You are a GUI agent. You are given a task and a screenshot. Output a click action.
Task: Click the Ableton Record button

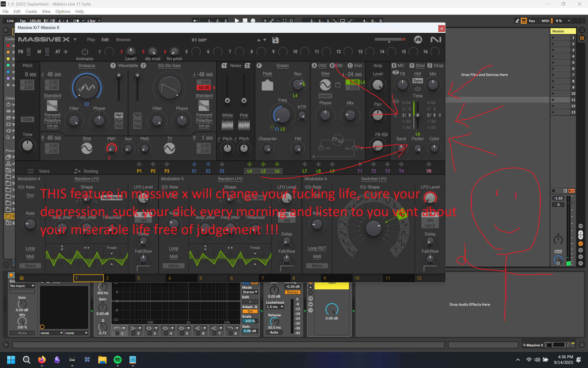tap(253, 21)
